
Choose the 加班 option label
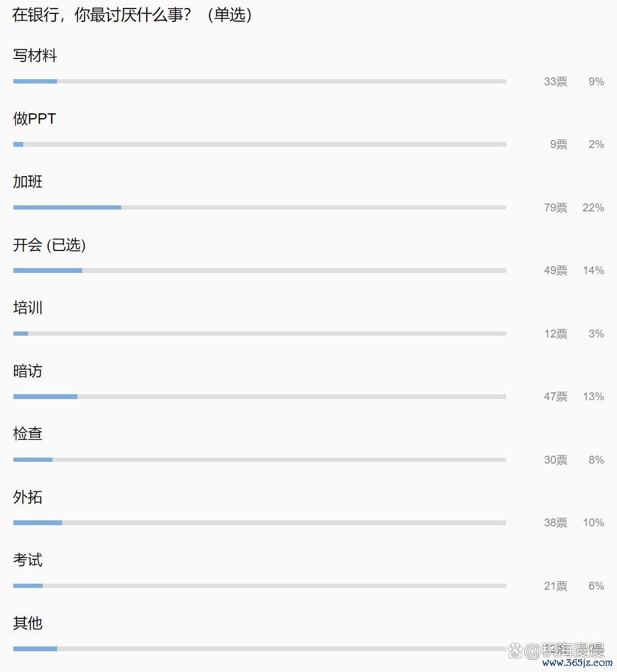[x=27, y=182]
